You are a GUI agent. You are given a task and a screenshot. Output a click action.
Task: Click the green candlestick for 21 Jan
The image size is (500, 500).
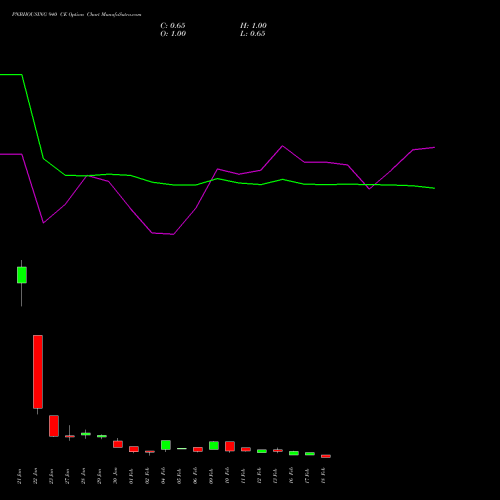point(22,275)
